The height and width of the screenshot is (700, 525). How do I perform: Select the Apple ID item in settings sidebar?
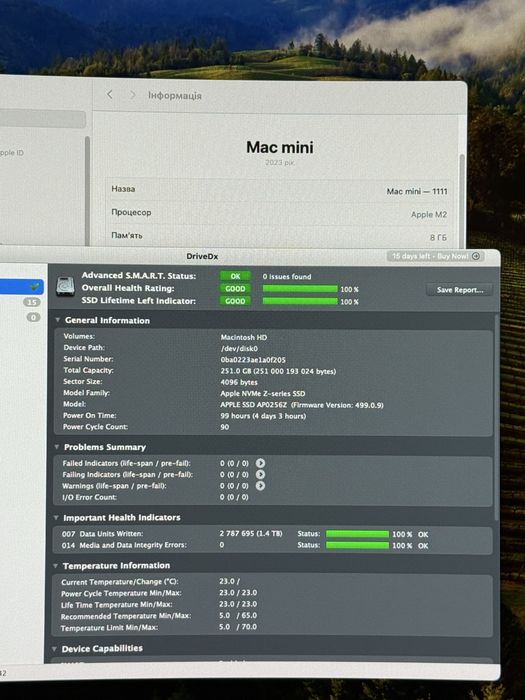pyautogui.click(x=12, y=153)
